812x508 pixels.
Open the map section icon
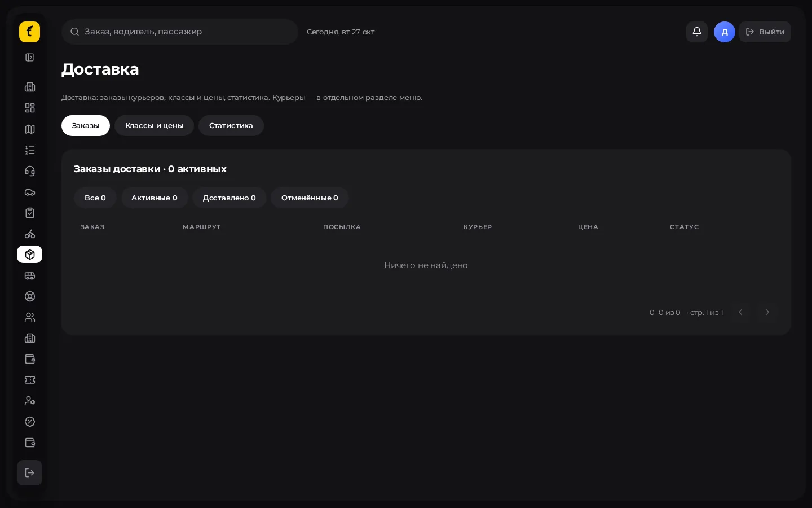pyautogui.click(x=30, y=129)
